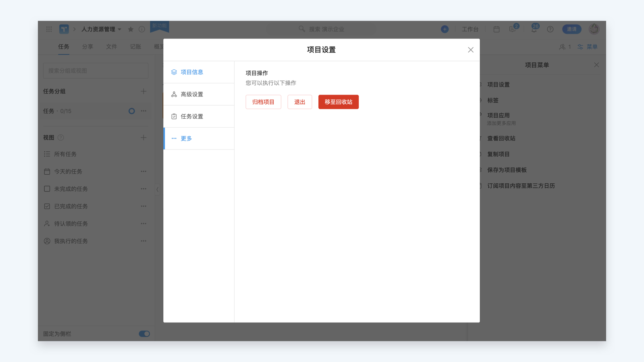Open more options for 未完成的任务
This screenshot has width=644, height=362.
pos(144,189)
